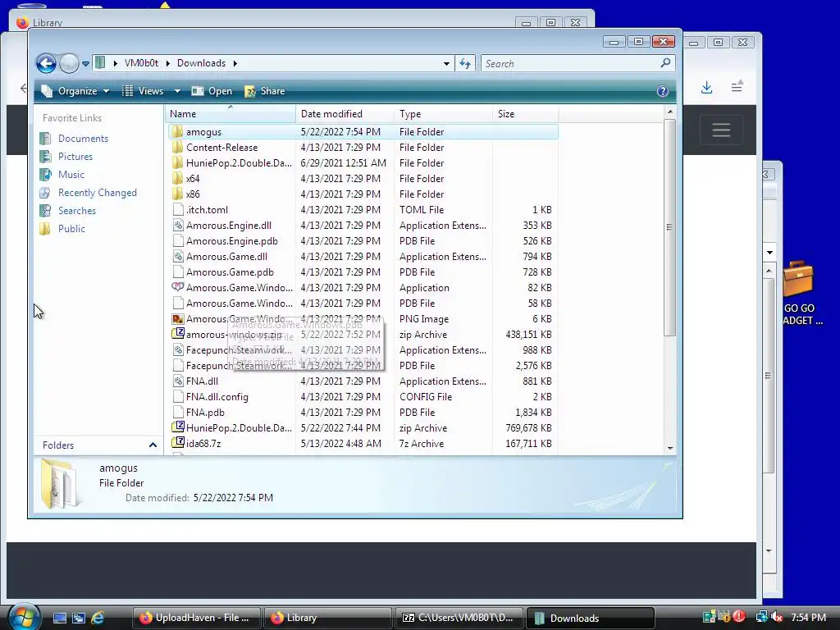
Task: Select the Amorous.Game.Windo... PNG image icon
Action: click(178, 319)
